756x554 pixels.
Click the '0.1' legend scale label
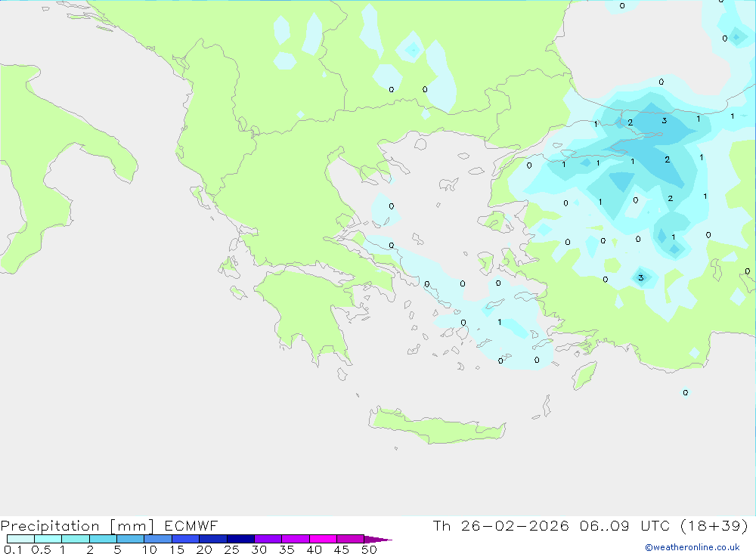13,549
